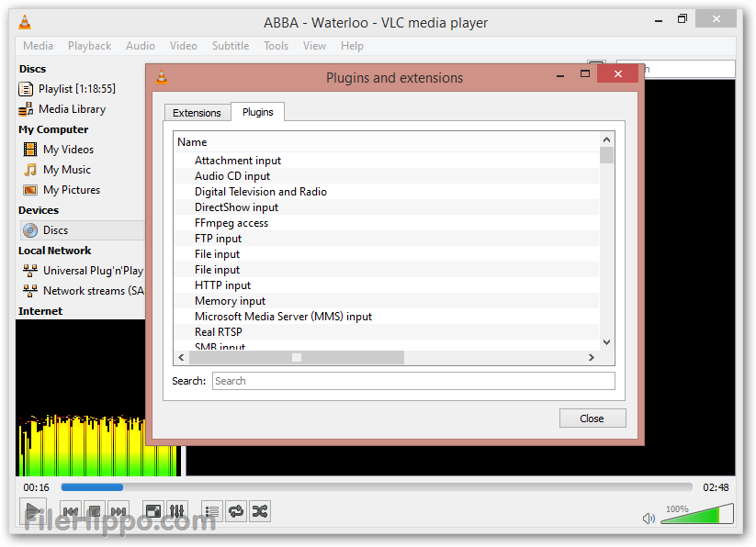Open the Subtitle menu
Viewport: 756px width, 547px height.
click(x=230, y=45)
